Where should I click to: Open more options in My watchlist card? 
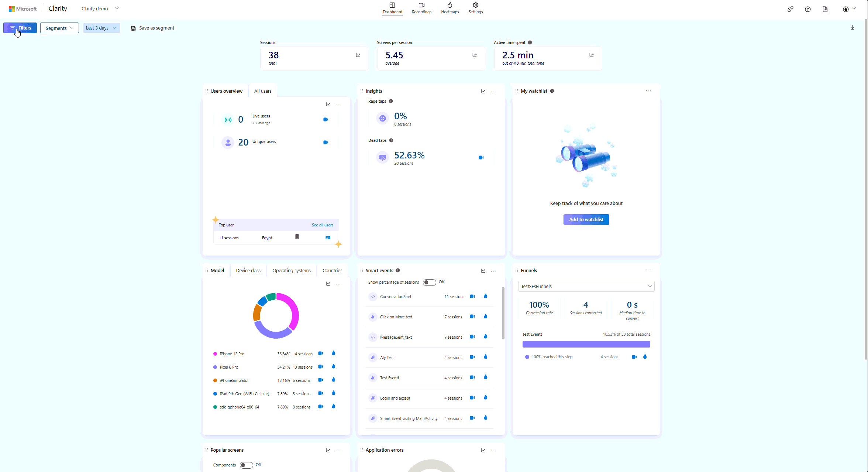point(648,90)
